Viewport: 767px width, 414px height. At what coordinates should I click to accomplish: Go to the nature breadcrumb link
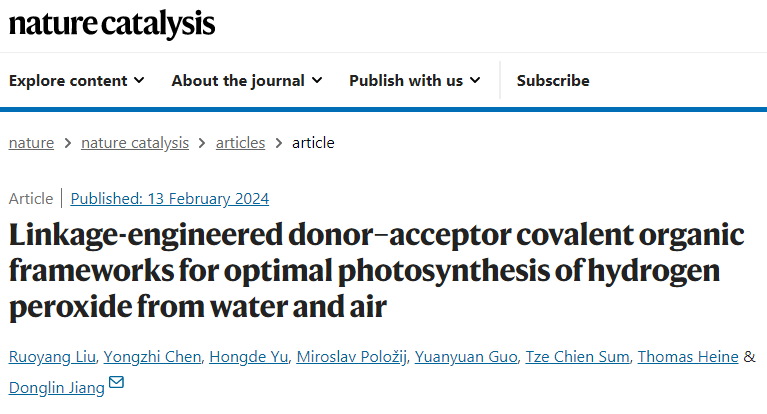[x=31, y=143]
